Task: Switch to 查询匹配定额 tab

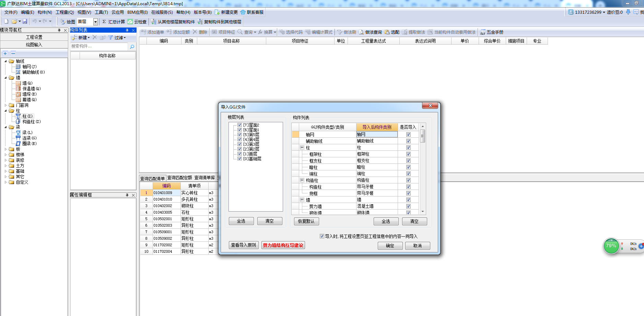Action: (179, 178)
